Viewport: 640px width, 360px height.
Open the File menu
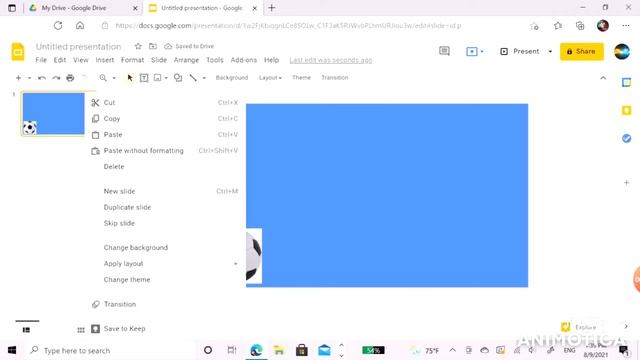tap(41, 60)
